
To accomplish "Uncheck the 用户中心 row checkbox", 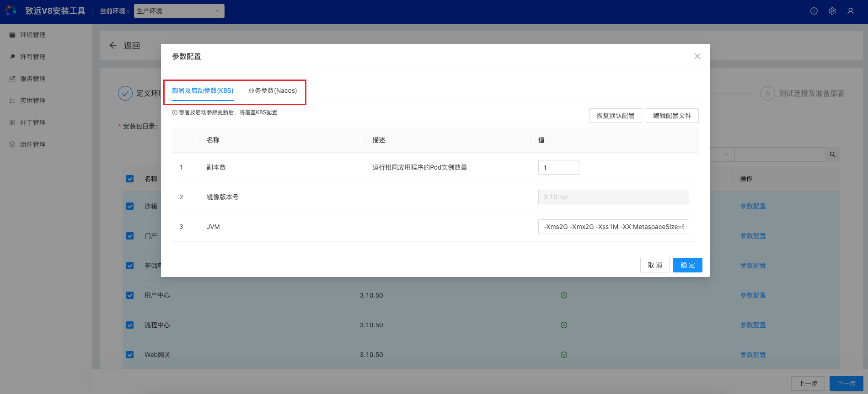I will point(130,295).
